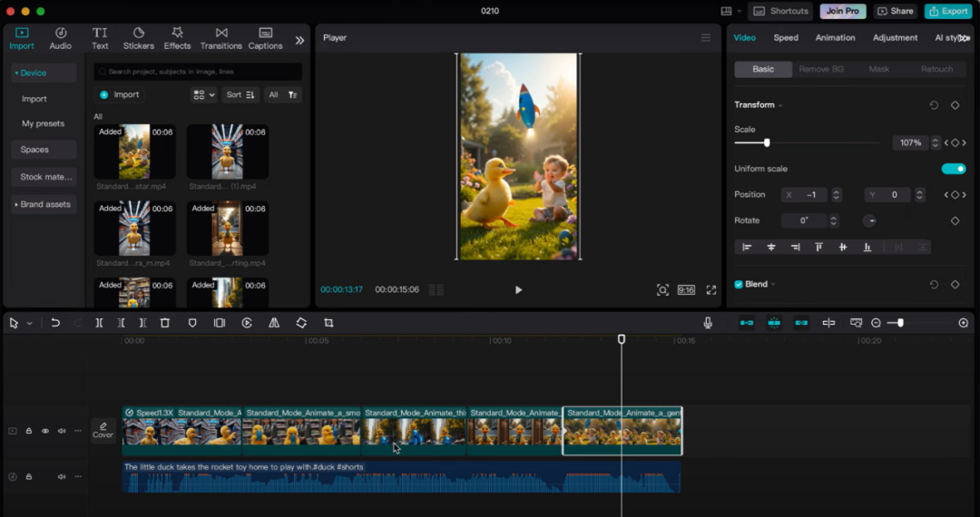Click the undo arrow in timeline toolbar
This screenshot has height=517, width=980.
55,323
